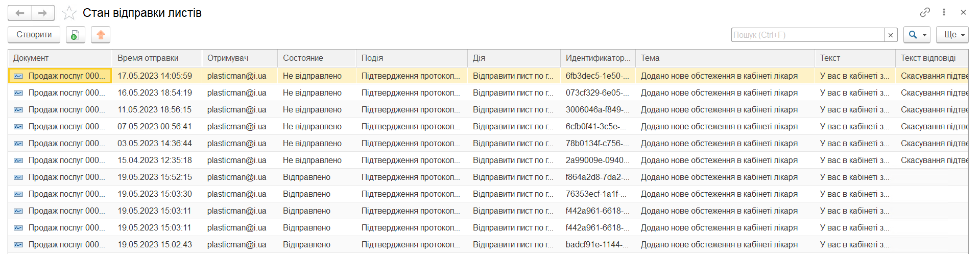Expand the Ще menu
The image size is (980, 254).
pos(952,35)
